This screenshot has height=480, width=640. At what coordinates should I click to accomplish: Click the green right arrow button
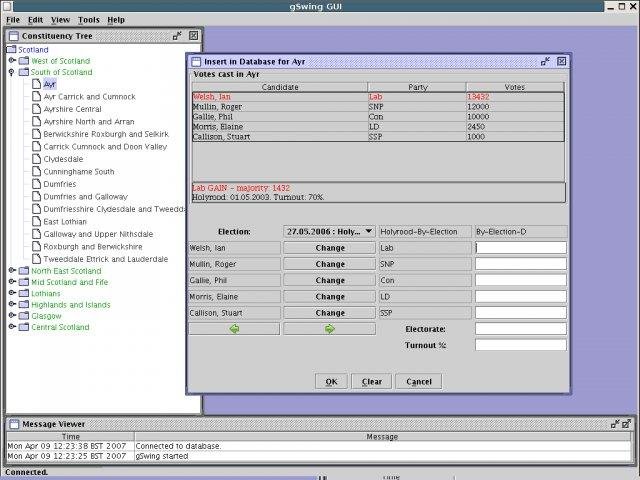[329, 329]
